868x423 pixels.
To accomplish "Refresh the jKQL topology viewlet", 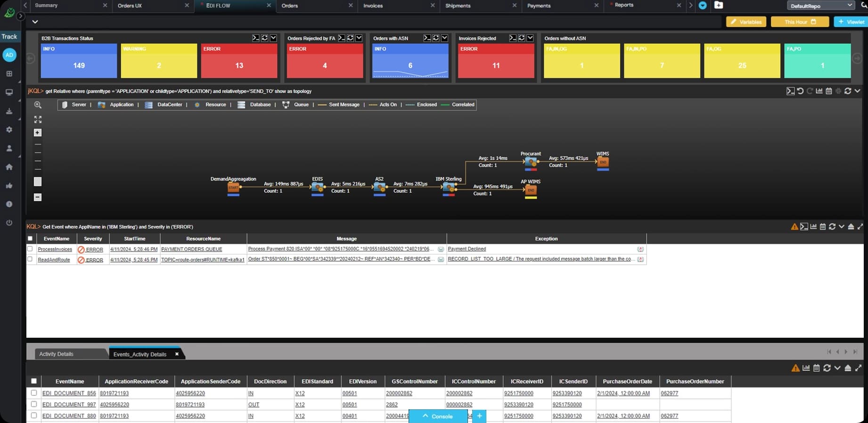I will click(848, 91).
